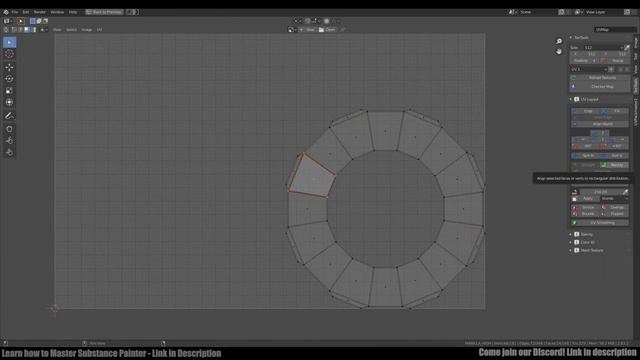The height and width of the screenshot is (360, 640).
Task: Open the Render menu
Action: tap(40, 12)
